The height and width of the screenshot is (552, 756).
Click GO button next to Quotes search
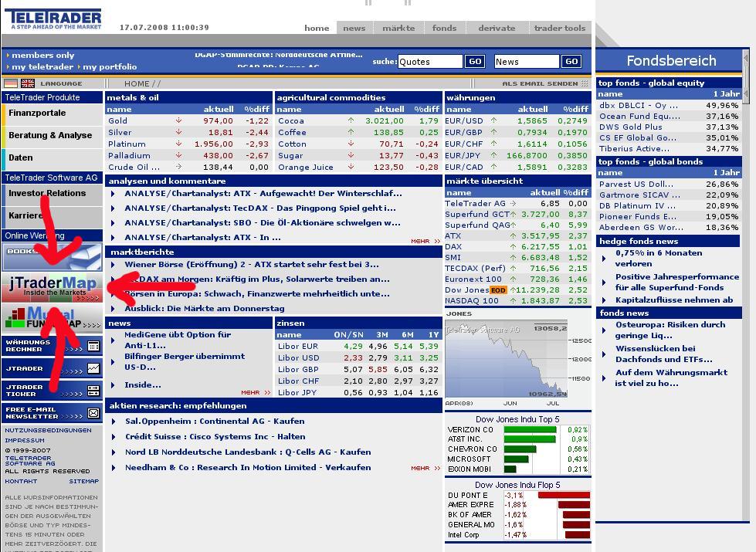point(475,61)
